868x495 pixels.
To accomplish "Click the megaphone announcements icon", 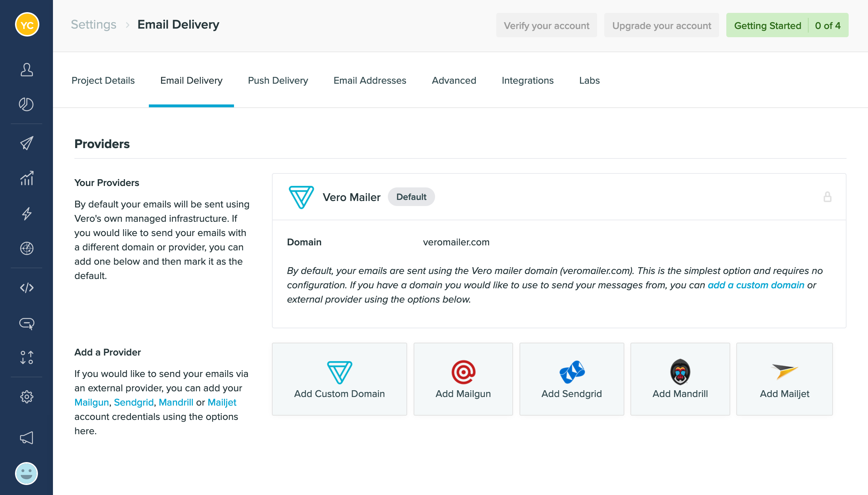I will 26,438.
